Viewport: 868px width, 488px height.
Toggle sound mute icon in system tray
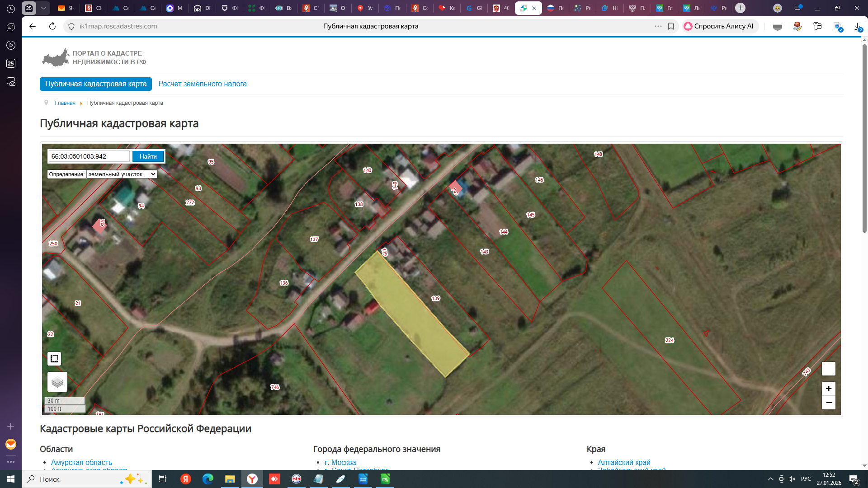792,479
